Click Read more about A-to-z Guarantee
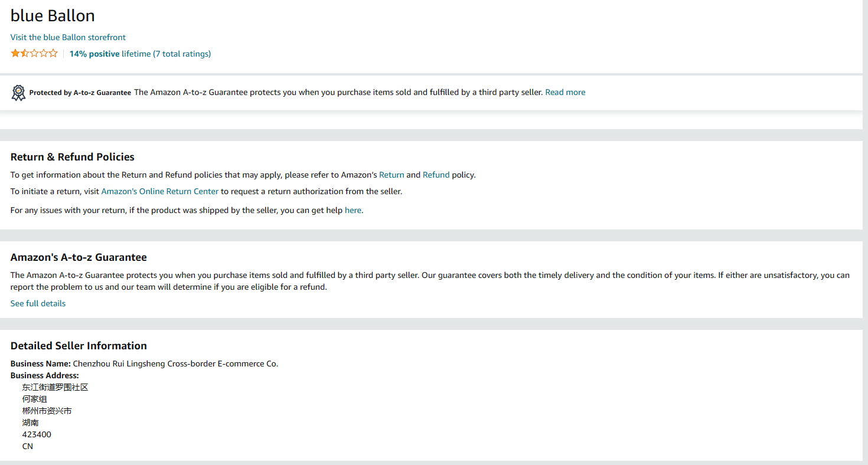The width and height of the screenshot is (868, 465). tap(565, 92)
